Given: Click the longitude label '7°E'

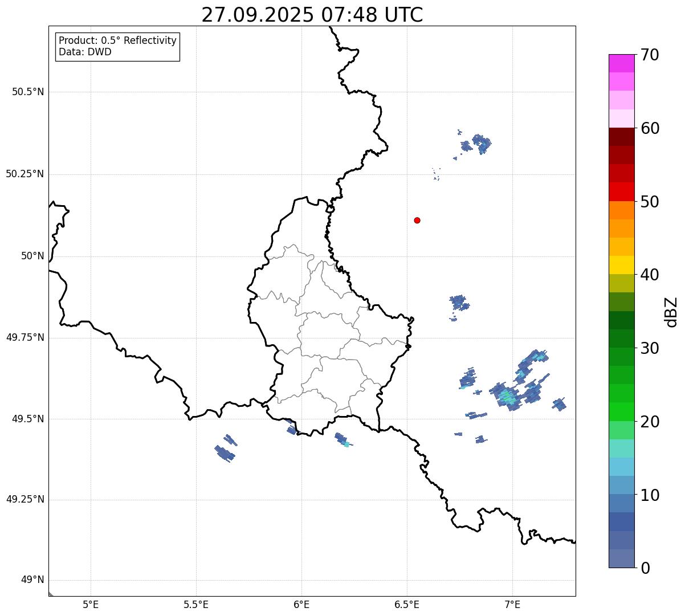Looking at the screenshot, I should 512,604.
